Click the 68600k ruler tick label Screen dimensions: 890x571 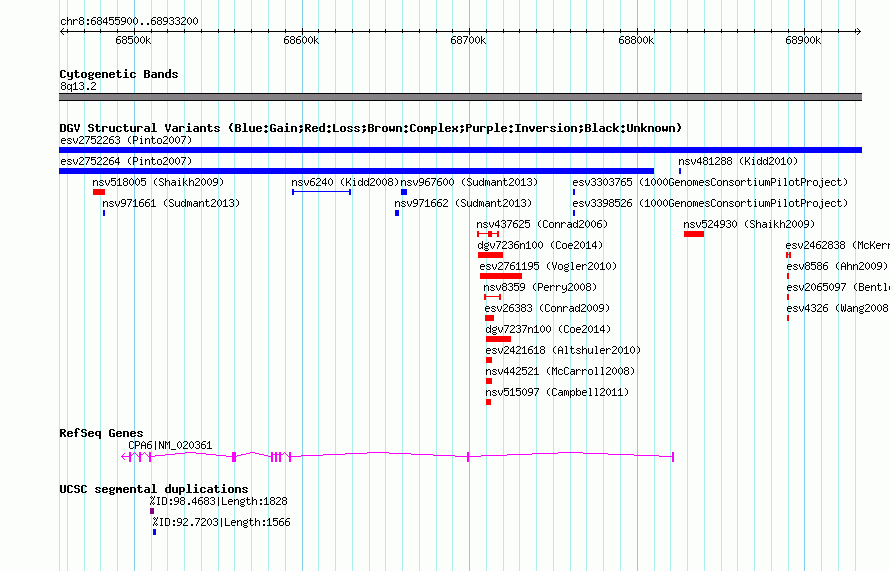coord(301,40)
